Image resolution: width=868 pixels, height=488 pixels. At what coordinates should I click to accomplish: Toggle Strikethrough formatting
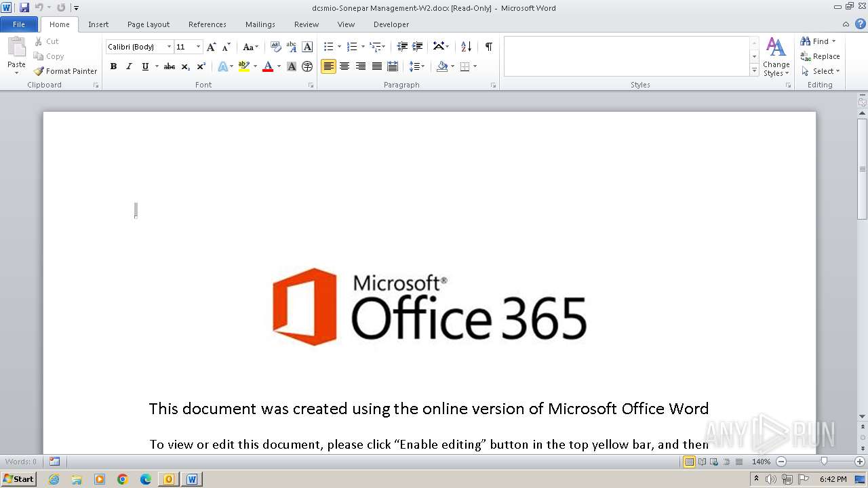(x=170, y=66)
